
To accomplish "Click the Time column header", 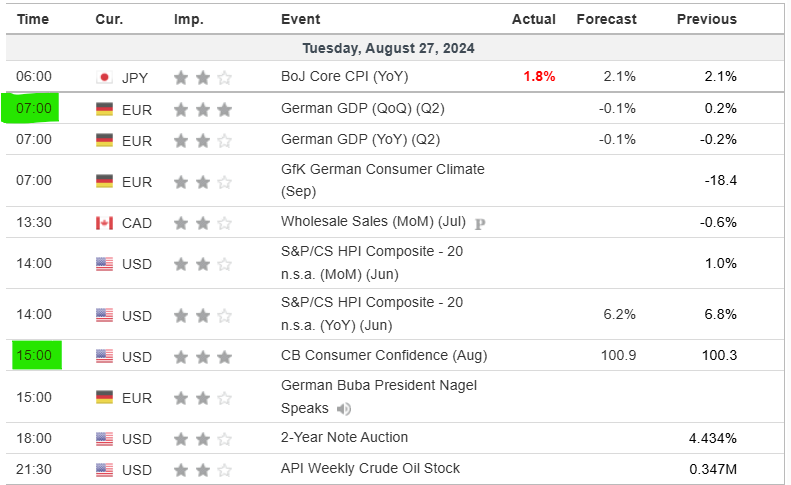I will [34, 19].
